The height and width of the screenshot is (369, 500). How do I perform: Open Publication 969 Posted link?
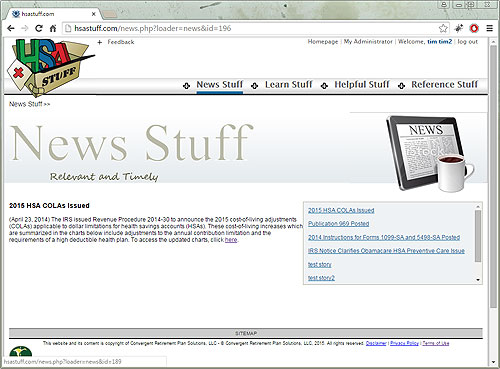(338, 224)
